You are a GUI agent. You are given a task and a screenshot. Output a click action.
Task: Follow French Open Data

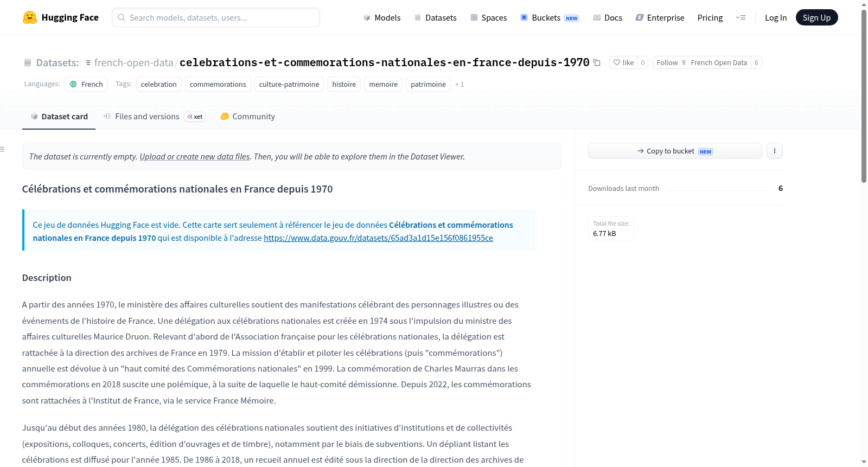click(x=702, y=62)
